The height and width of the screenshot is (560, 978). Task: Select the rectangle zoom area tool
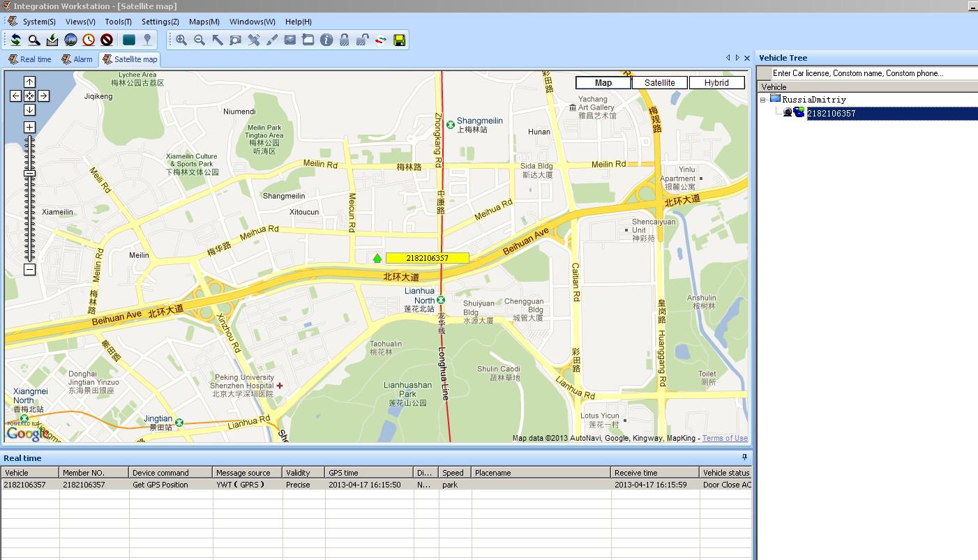[x=236, y=40]
